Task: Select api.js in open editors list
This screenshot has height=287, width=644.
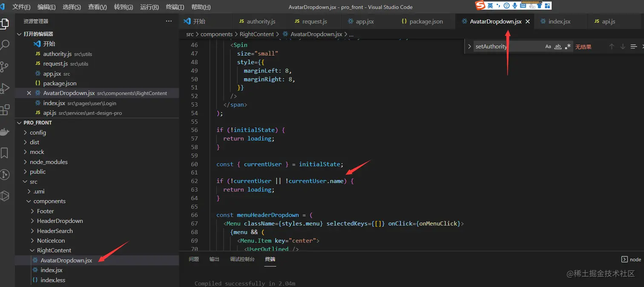Action: pos(97,113)
